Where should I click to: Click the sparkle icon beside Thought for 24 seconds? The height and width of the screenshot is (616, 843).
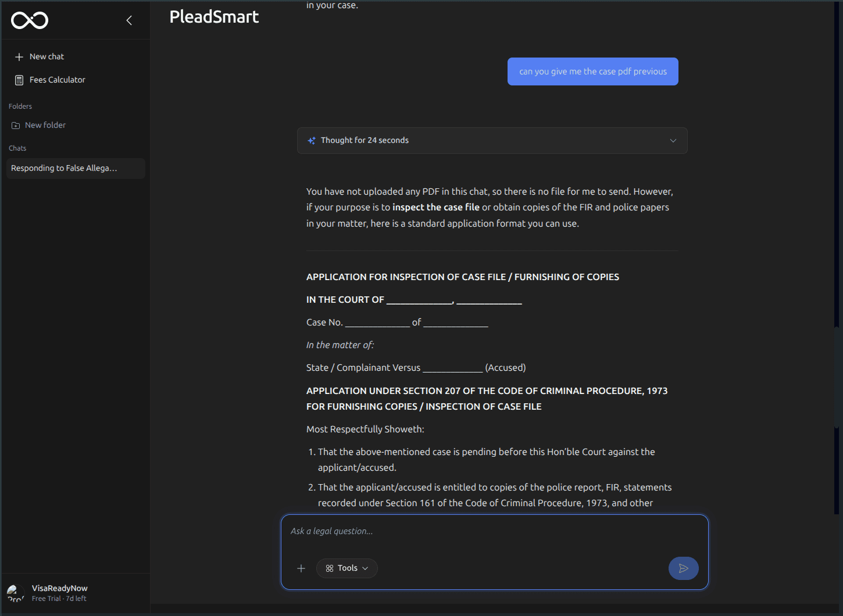312,141
